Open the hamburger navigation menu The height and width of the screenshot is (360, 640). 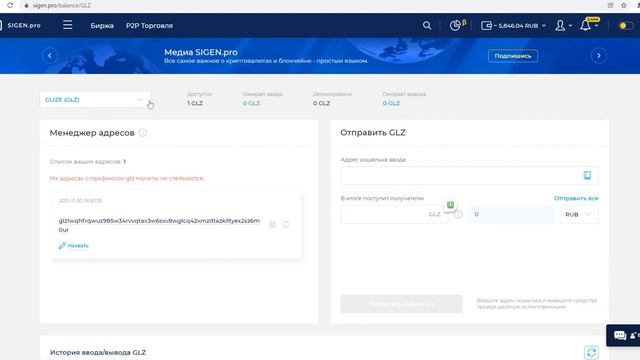(x=67, y=25)
